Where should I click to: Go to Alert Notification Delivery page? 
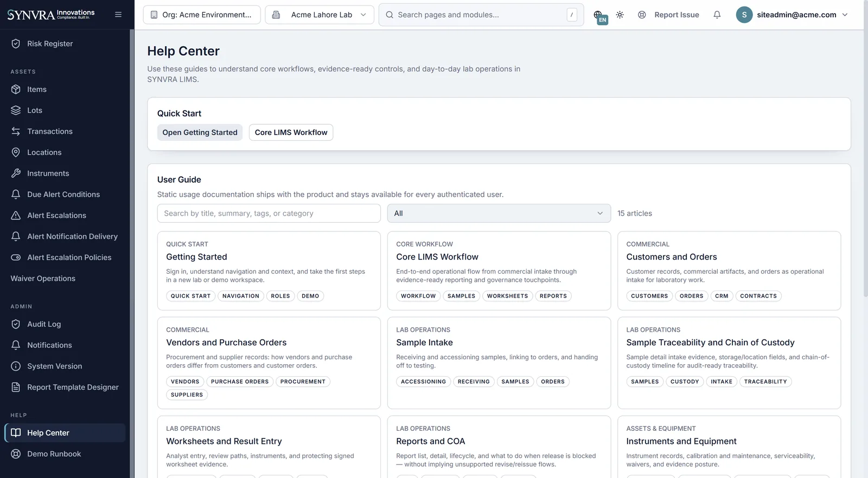coord(72,237)
